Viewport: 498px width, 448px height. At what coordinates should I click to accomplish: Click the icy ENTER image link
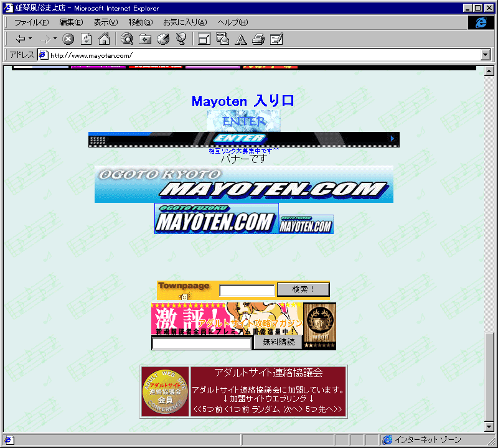point(243,121)
